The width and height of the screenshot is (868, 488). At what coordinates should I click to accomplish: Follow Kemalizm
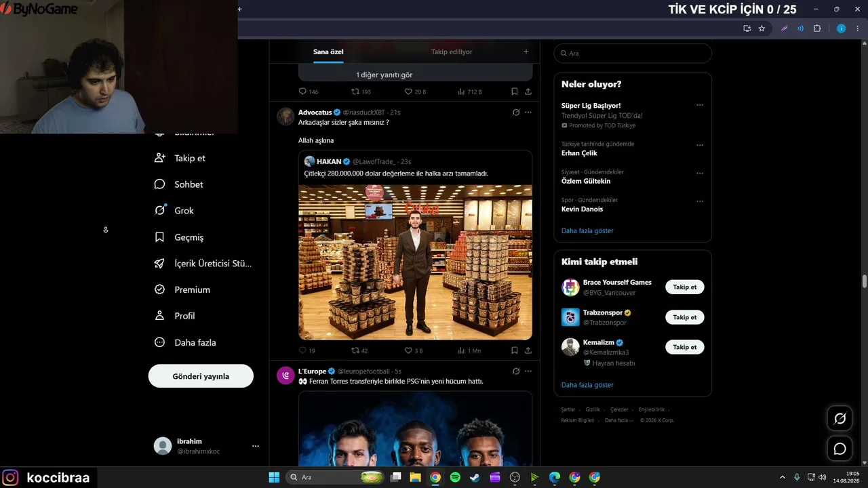coord(685,347)
